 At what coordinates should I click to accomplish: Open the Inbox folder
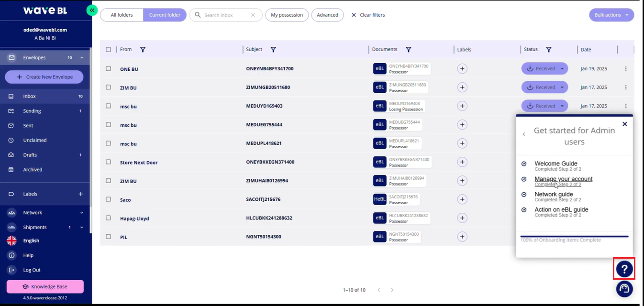(x=45, y=97)
